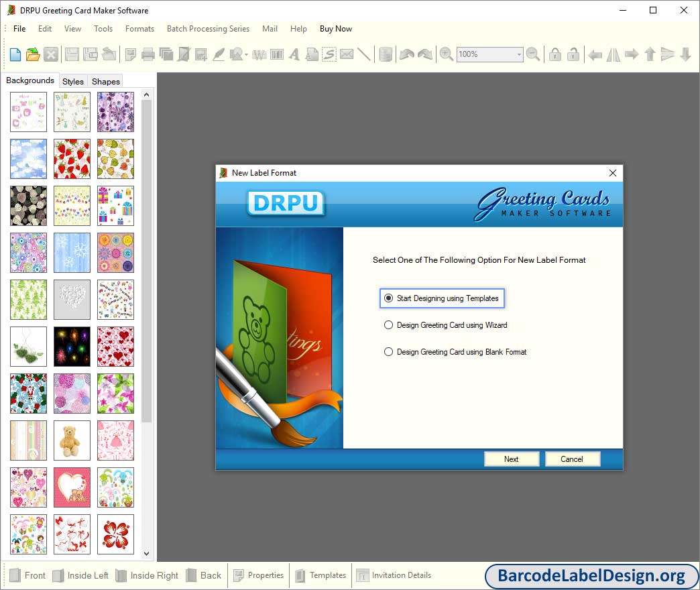Click the undo curved arrow icon
Screen dimensions: 700x590
pos(406,54)
